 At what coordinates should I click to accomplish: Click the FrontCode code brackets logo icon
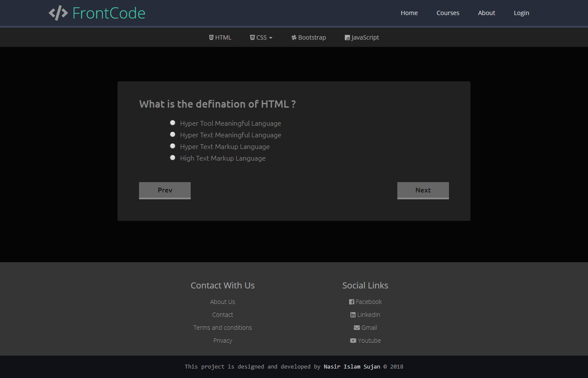click(59, 13)
